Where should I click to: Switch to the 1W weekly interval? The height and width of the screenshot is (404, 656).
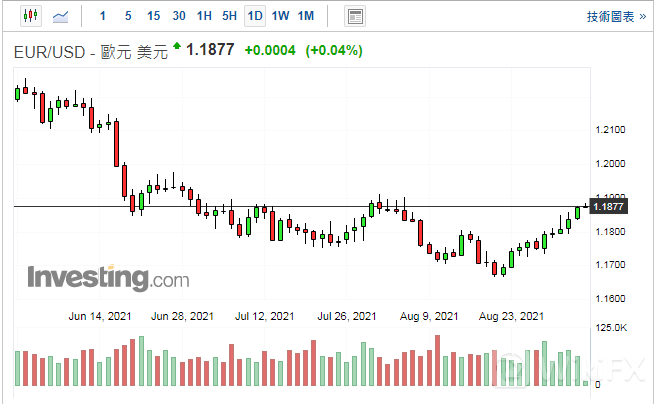[281, 16]
